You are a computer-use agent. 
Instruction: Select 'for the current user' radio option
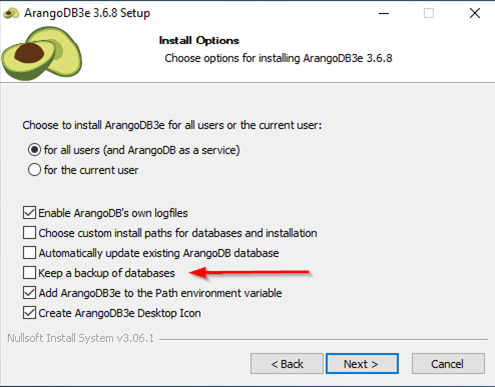point(34,170)
